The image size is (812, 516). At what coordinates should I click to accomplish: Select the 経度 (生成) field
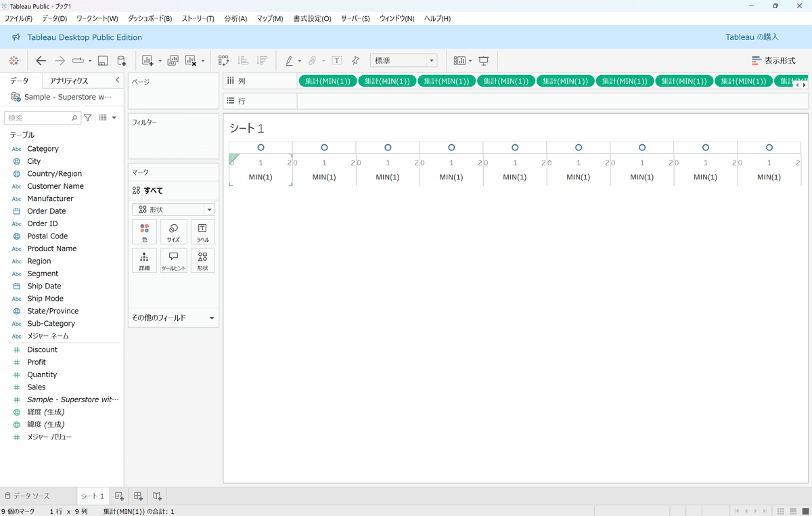pyautogui.click(x=46, y=412)
